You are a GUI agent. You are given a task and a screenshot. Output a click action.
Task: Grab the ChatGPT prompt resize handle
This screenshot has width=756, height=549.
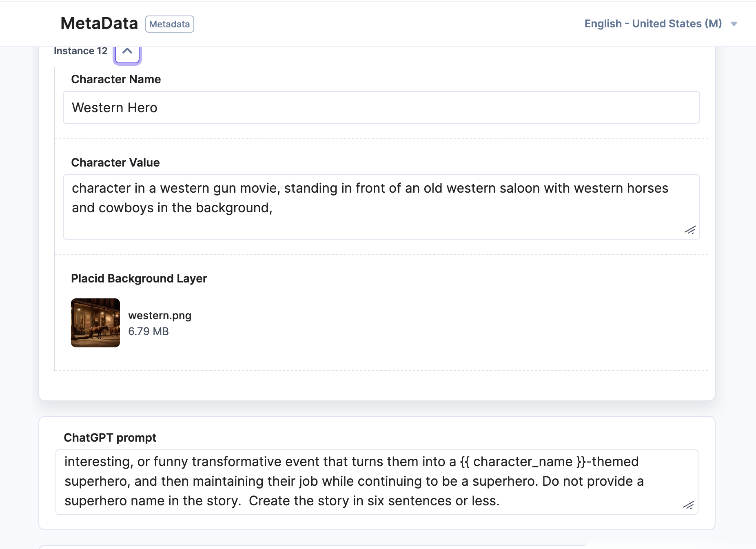(688, 505)
